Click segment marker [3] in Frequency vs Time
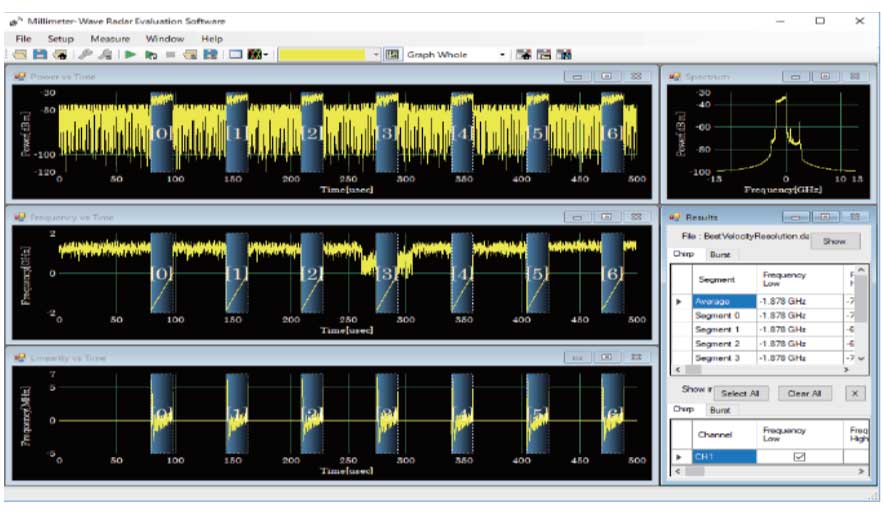 387,274
